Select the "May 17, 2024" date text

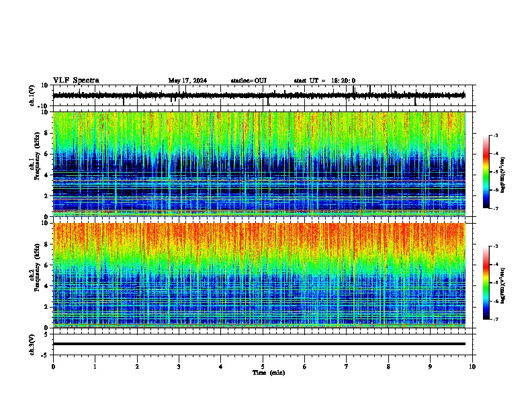point(187,81)
